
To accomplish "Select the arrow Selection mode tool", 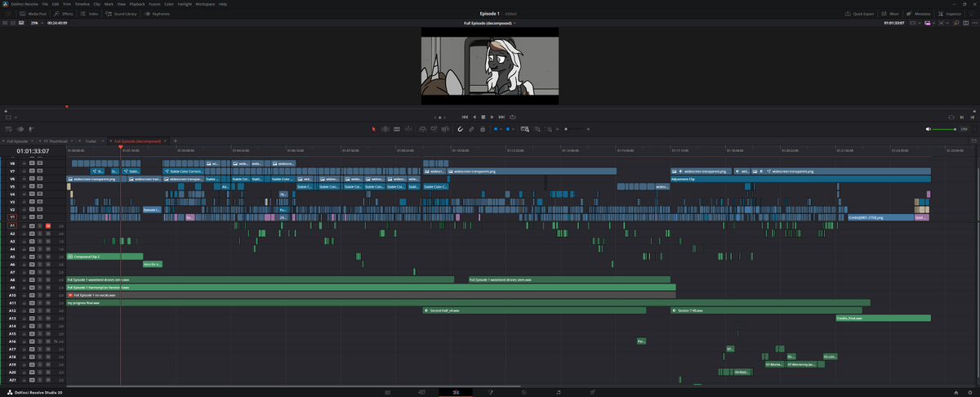I will pos(374,129).
